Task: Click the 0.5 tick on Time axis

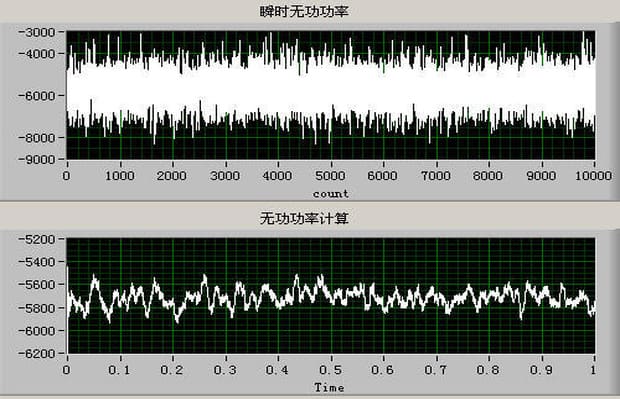Action: coord(331,370)
